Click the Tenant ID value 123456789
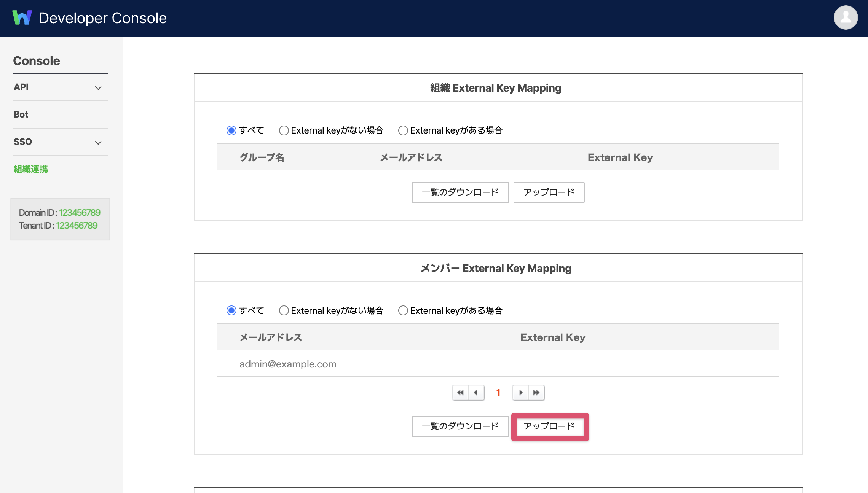Image resolution: width=868 pixels, height=493 pixels. (77, 226)
